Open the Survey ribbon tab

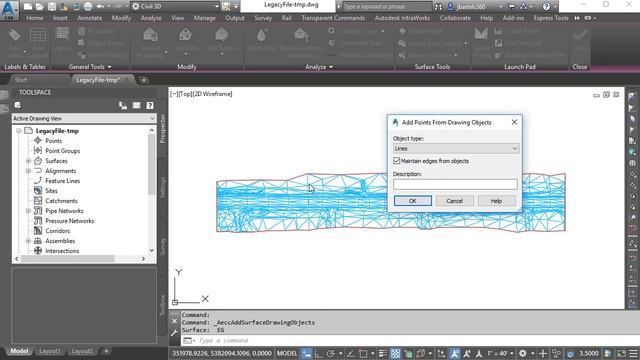click(263, 18)
